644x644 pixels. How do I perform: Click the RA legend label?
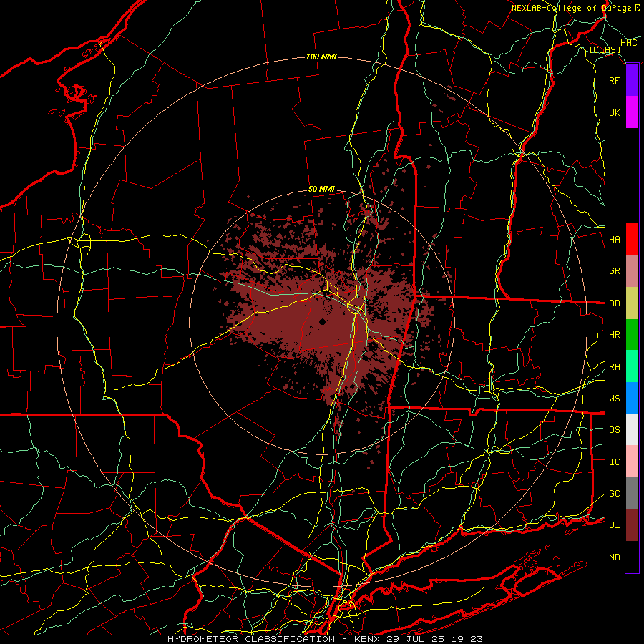615,367
